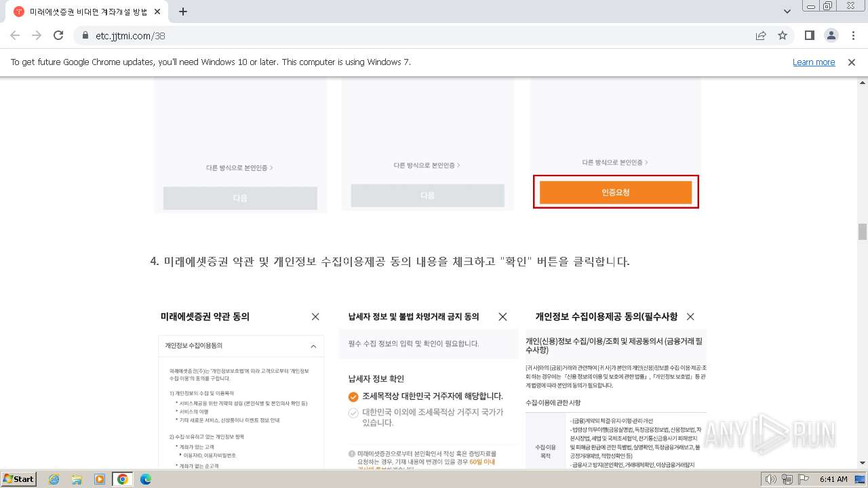Bookmark this tab with the star icon
Image resolution: width=868 pixels, height=488 pixels.
(x=783, y=35)
